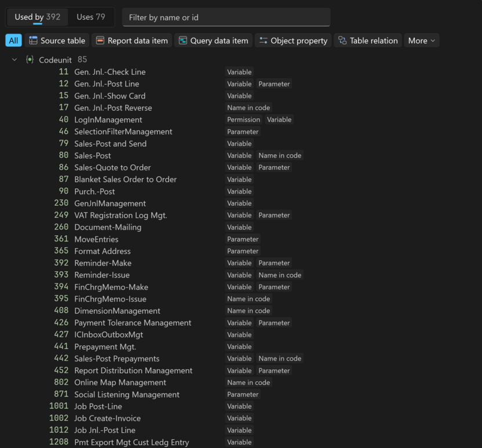Image resolution: width=482 pixels, height=448 pixels.
Task: Open Gen. Jnl.-Check Line codeunit
Action: click(x=109, y=72)
